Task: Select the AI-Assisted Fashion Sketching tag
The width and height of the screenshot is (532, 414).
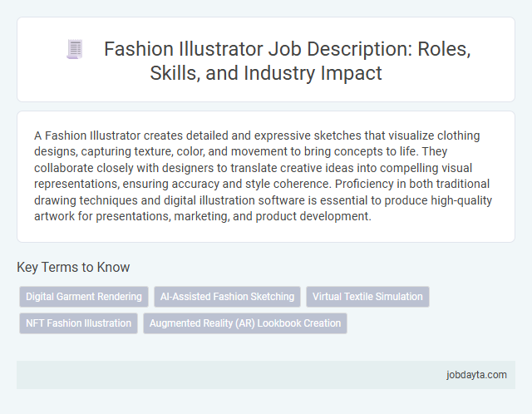Action: tap(227, 297)
